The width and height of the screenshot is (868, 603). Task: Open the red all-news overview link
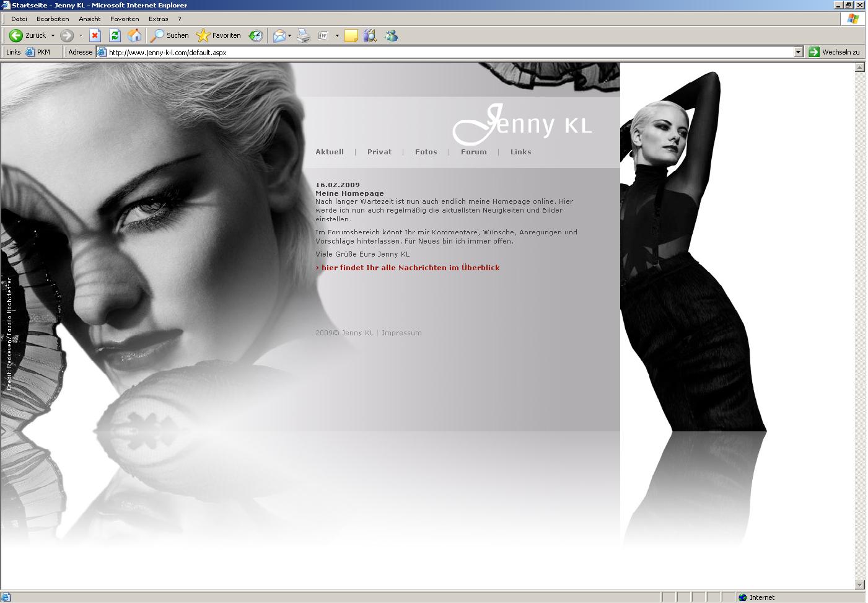[410, 268]
